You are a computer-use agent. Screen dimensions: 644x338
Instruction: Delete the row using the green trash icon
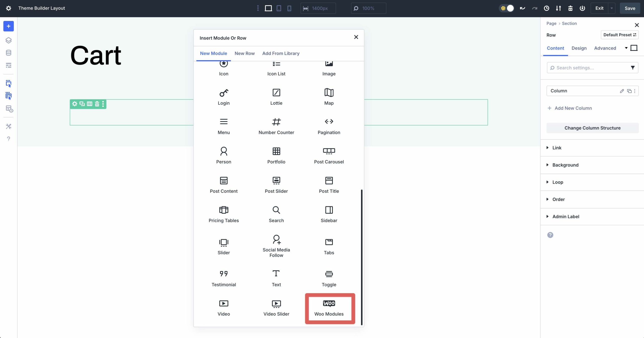coord(97,104)
